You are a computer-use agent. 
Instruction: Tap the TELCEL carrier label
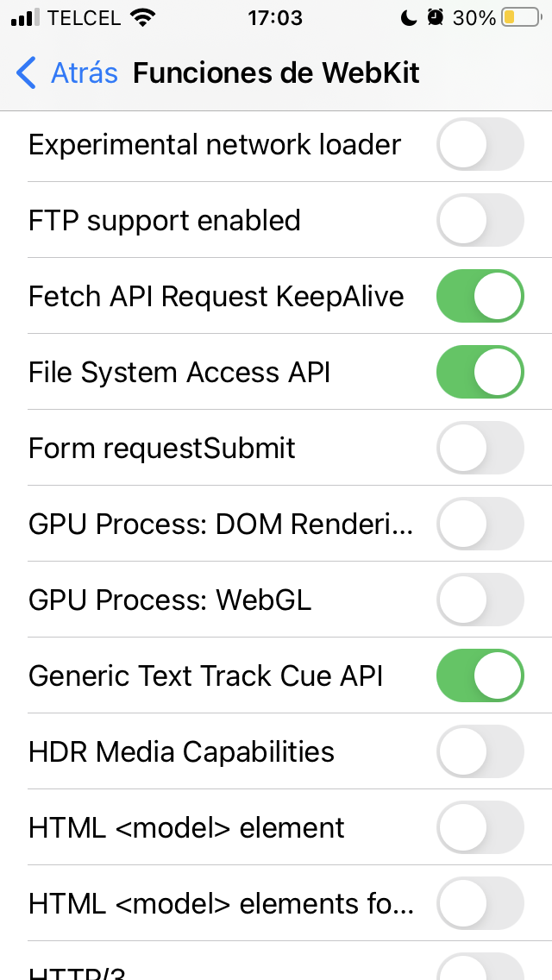[x=85, y=17]
